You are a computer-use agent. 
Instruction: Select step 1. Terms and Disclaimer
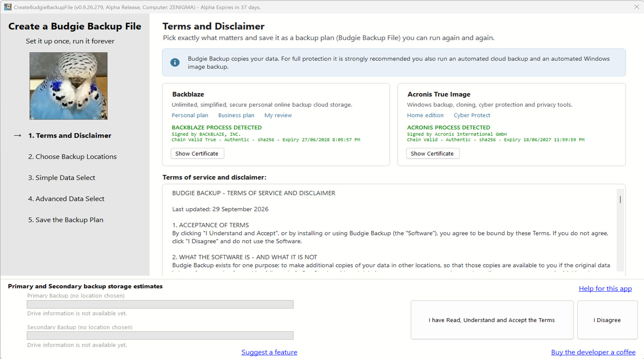(x=70, y=136)
